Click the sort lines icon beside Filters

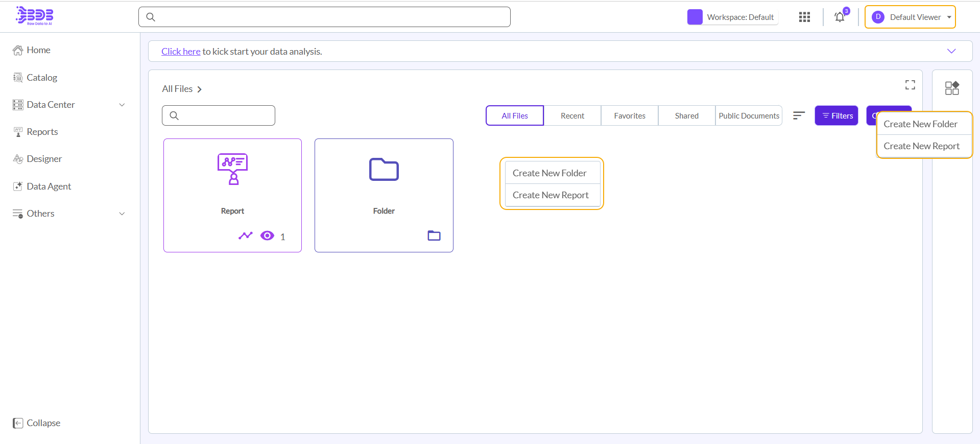click(x=799, y=115)
